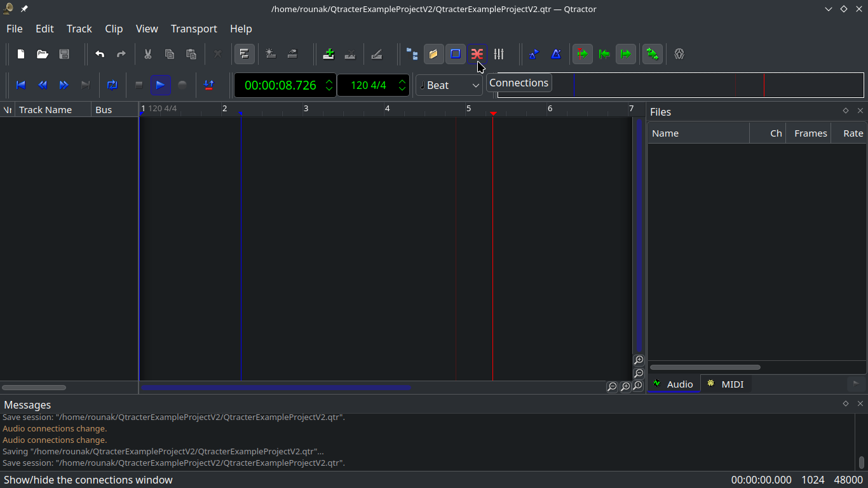Click the Undo arrow

pos(100,54)
